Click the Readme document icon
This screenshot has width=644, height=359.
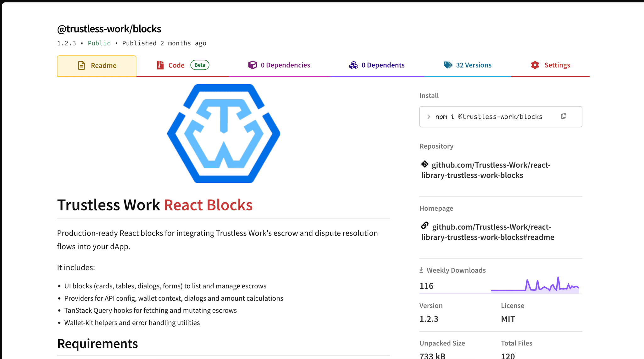81,65
